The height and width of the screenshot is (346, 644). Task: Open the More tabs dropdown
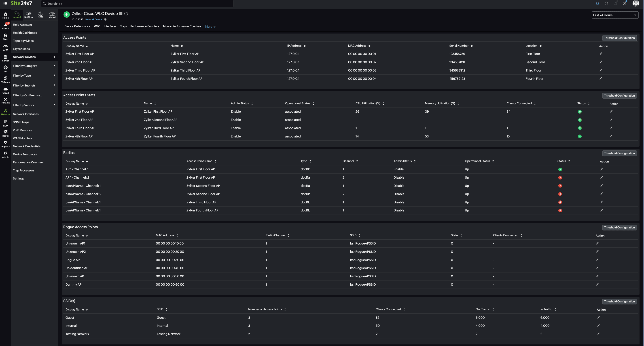click(210, 26)
